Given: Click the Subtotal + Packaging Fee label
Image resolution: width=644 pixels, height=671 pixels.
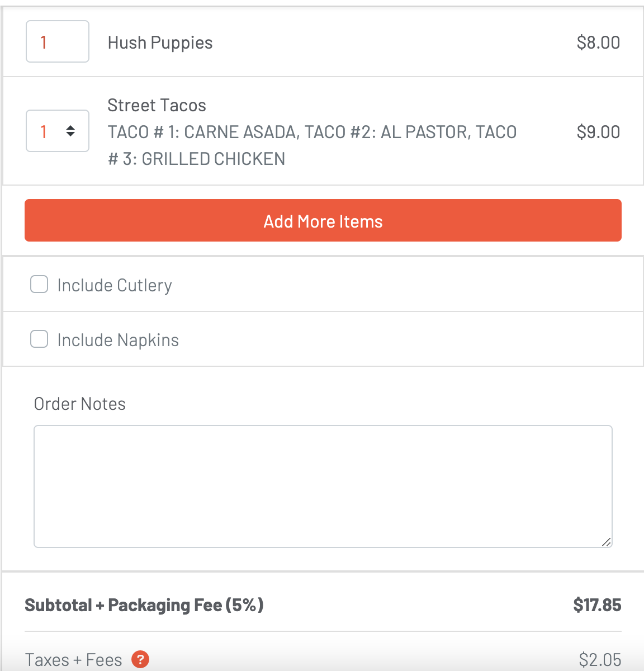Looking at the screenshot, I should 144,605.
